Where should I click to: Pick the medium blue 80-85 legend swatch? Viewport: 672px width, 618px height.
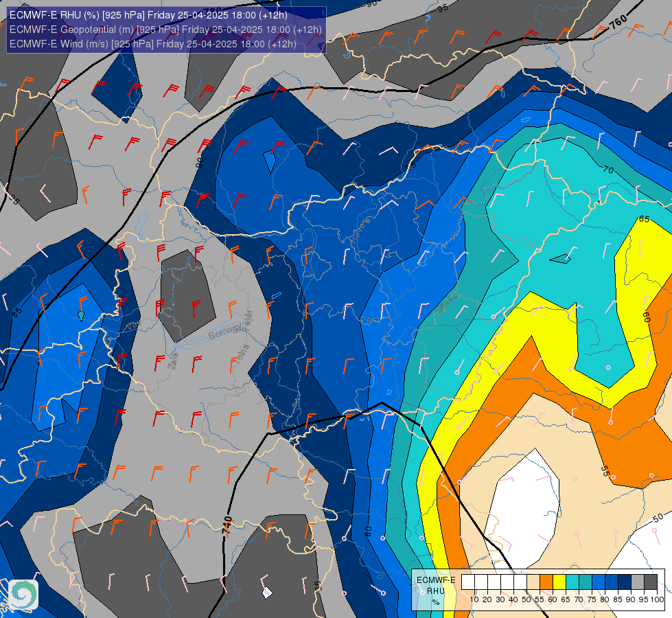pyautogui.click(x=612, y=582)
